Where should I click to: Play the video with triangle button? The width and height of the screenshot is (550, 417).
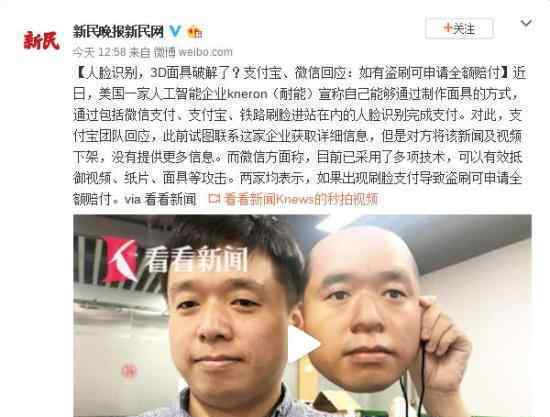click(x=303, y=344)
